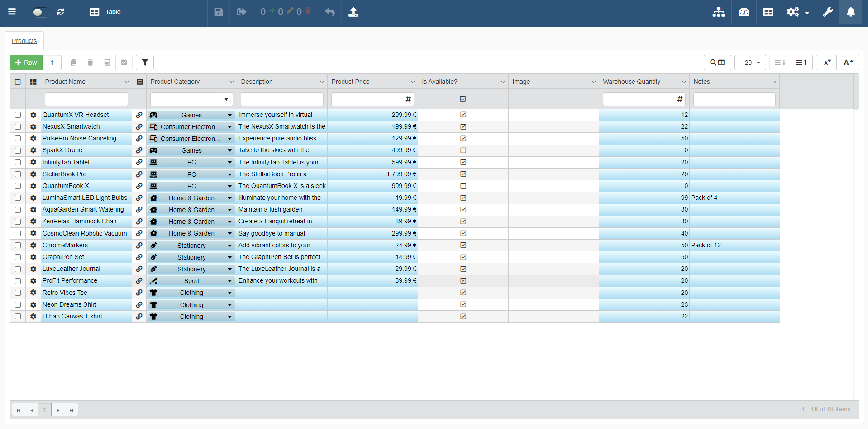Click the undo arrow icon in top bar
Viewport: 868px width, 429px height.
pos(330,12)
